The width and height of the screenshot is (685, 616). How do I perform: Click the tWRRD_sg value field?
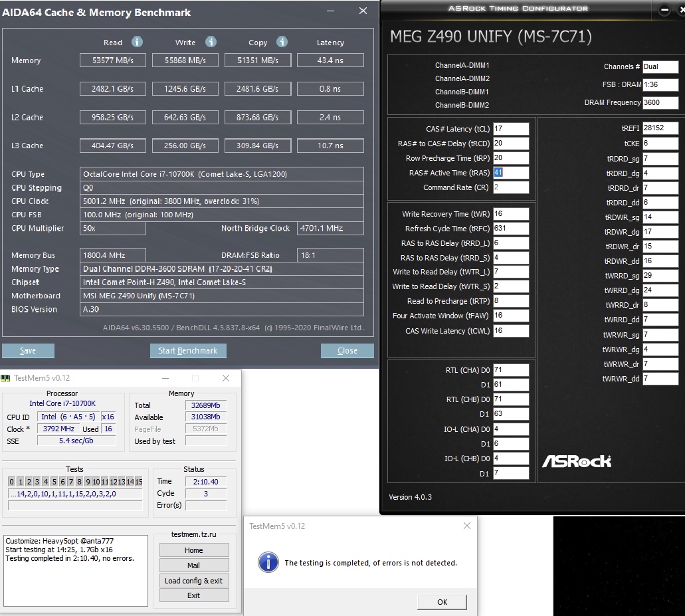[x=660, y=276]
